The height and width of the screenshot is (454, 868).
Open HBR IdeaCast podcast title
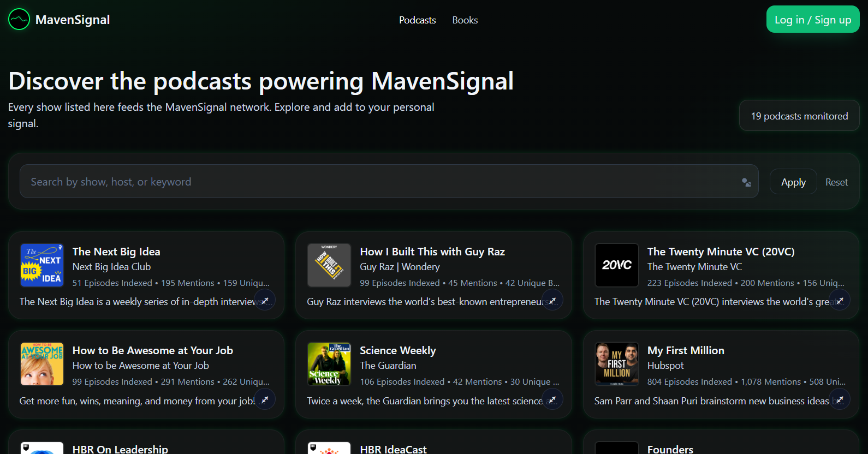click(x=393, y=449)
